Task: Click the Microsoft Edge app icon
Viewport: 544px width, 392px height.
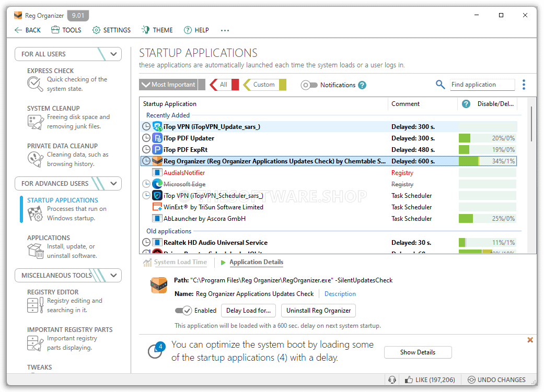Action: coord(157,184)
